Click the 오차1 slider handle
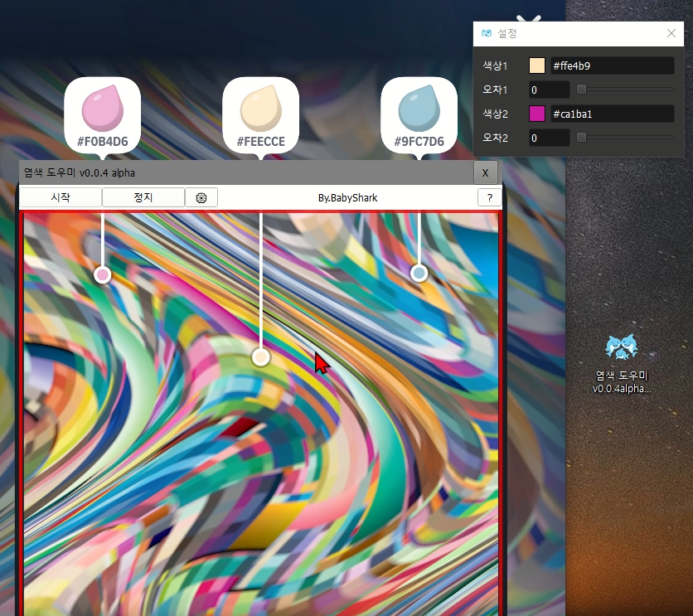Viewport: 693px width, 616px height. (582, 90)
